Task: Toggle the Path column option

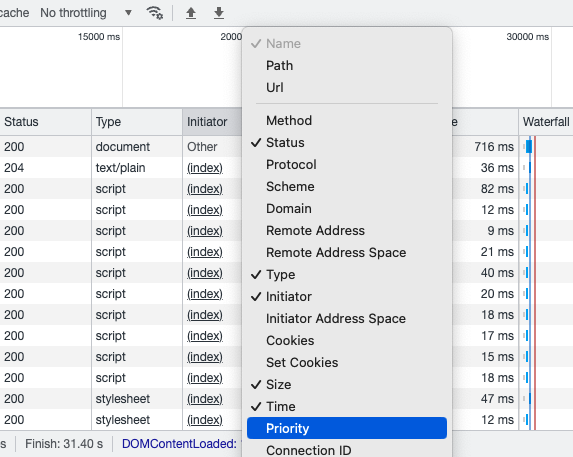Action: click(x=346, y=65)
